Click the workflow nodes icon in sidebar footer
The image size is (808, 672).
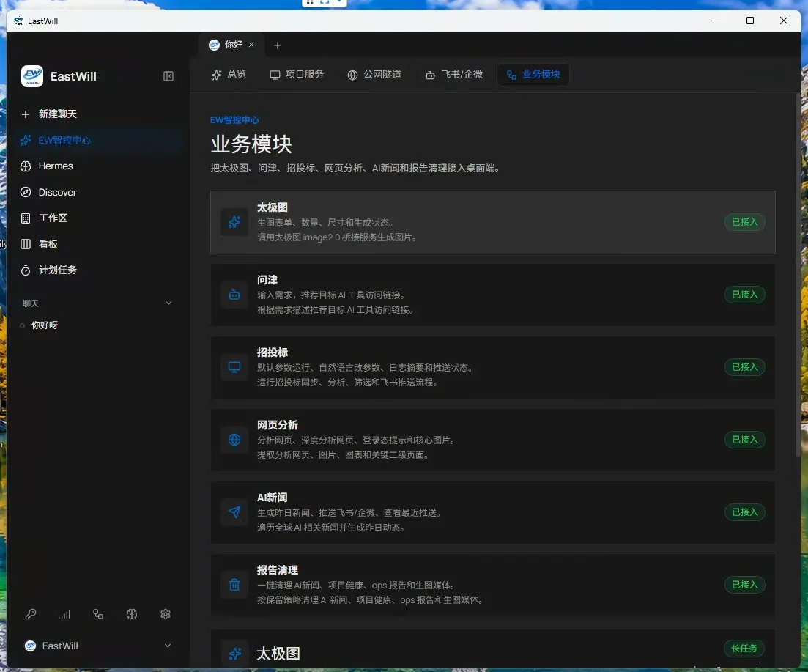coord(98,614)
